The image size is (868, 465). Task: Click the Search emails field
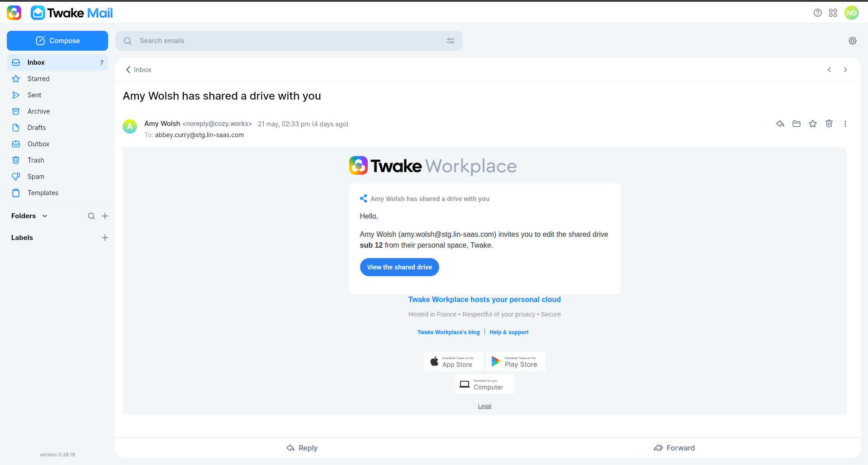point(289,41)
